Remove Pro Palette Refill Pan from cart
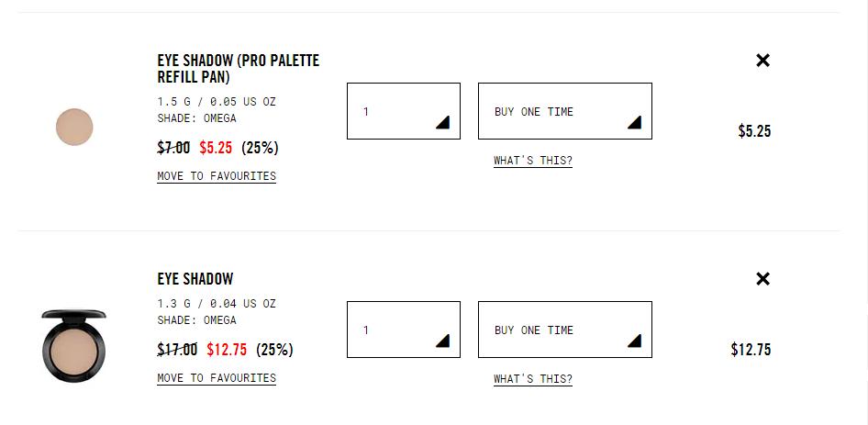 762,61
